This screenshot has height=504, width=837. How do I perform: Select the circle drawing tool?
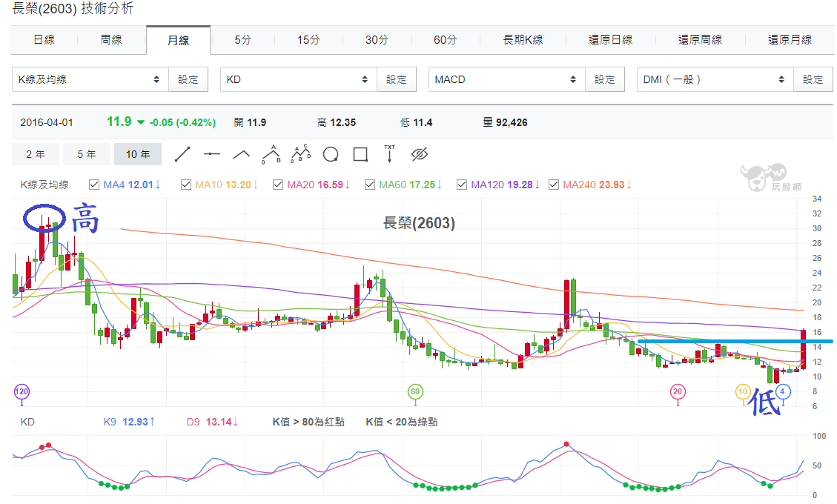coord(331,154)
